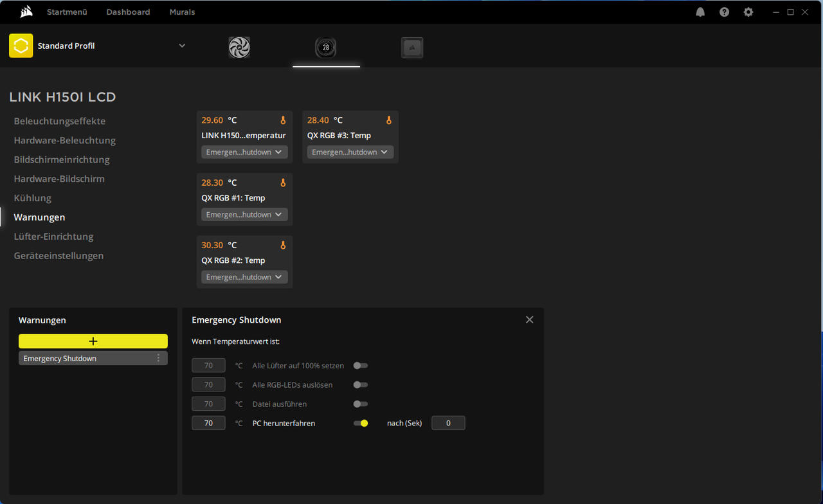Go to Geräteeinstellungen section
Image resolution: width=823 pixels, height=504 pixels.
point(59,256)
